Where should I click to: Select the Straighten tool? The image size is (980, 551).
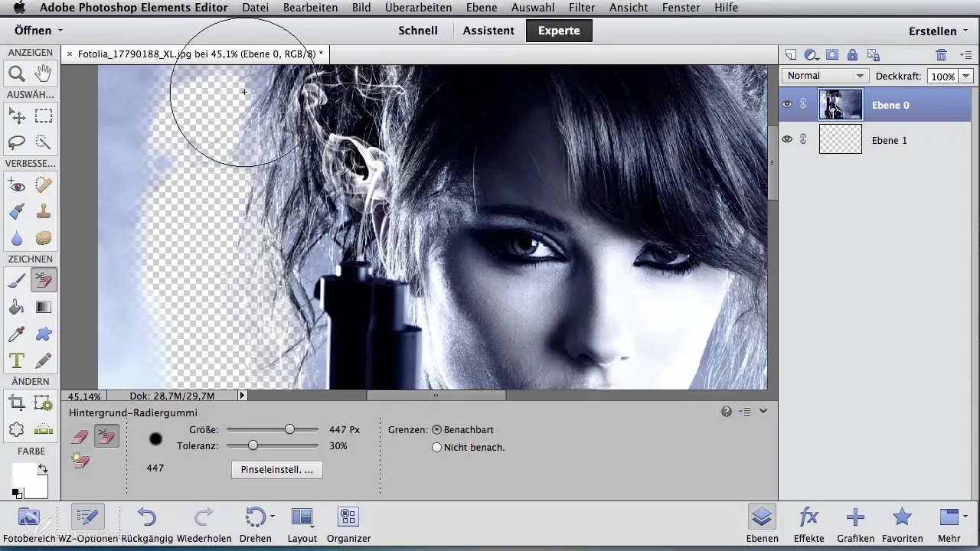pos(44,429)
